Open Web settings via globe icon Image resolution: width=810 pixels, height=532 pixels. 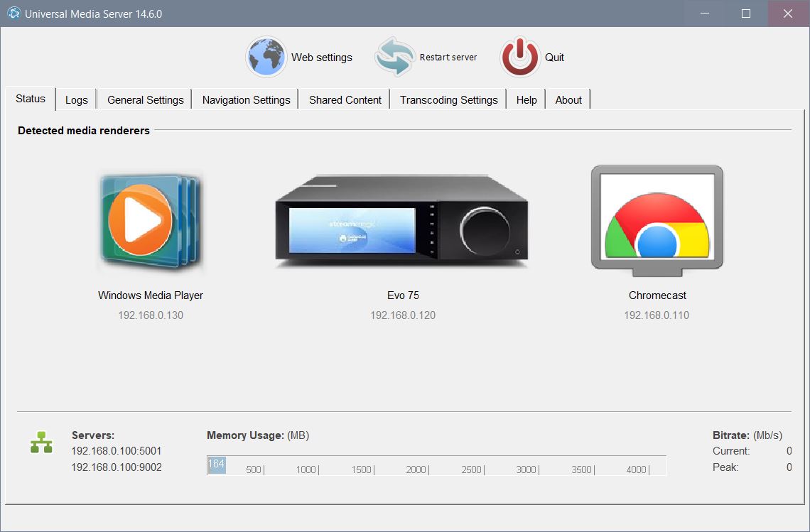point(266,57)
